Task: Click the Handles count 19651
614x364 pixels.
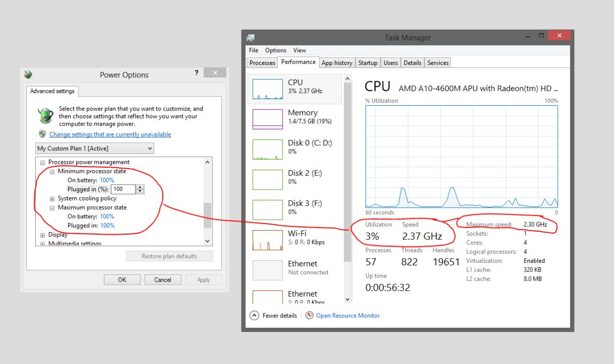Action: pyautogui.click(x=446, y=262)
